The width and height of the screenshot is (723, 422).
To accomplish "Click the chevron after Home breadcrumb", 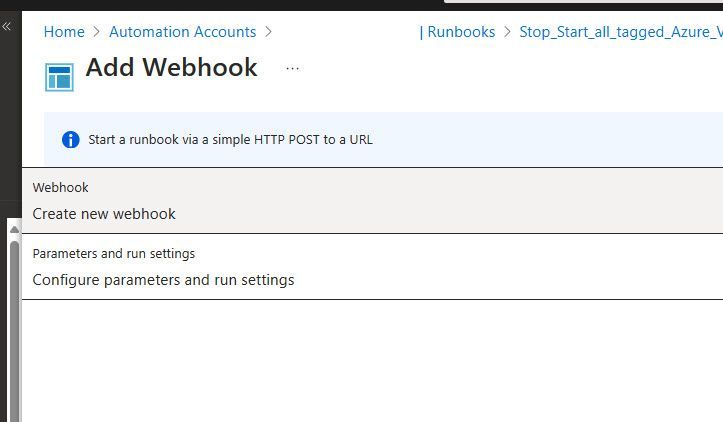I will tap(97, 32).
